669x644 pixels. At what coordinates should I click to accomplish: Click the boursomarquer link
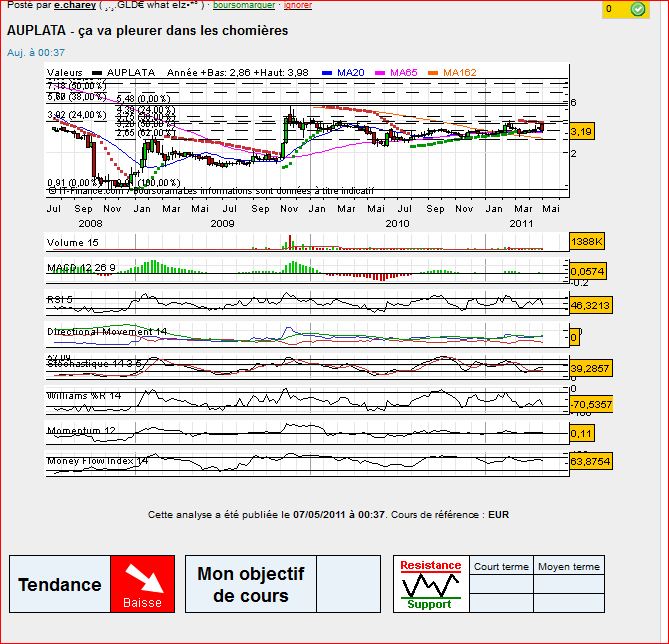tap(244, 5)
